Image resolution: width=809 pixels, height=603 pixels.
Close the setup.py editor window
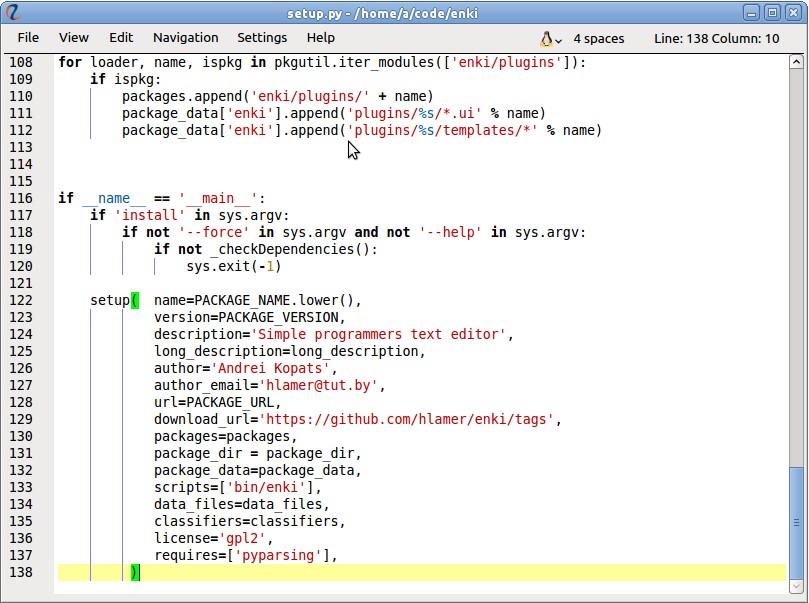792,12
